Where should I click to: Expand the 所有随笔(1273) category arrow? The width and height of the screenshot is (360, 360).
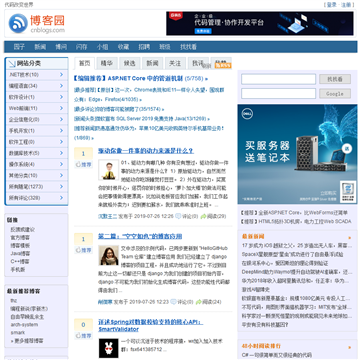coord(61,186)
